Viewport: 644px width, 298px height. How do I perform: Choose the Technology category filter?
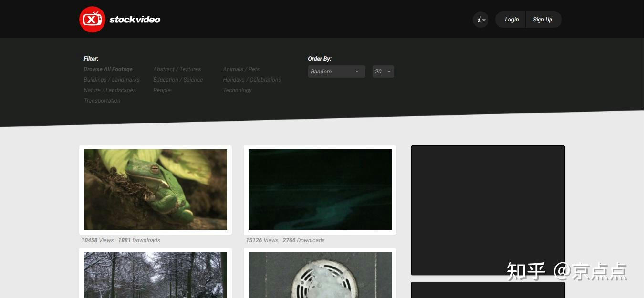click(237, 90)
